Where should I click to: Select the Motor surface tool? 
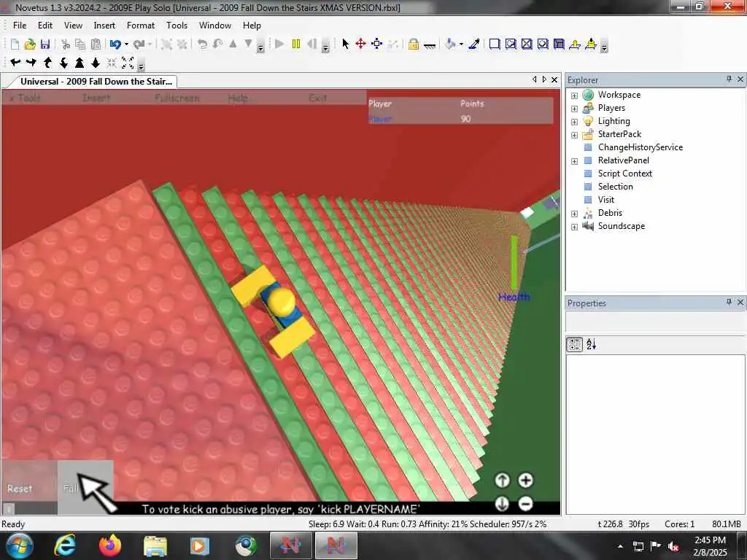click(591, 44)
